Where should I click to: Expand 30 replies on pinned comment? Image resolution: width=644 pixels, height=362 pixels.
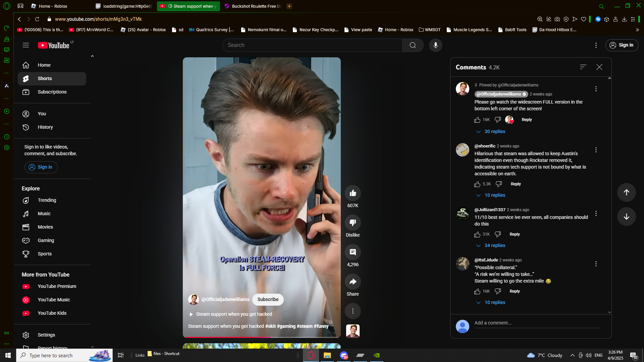point(491,131)
